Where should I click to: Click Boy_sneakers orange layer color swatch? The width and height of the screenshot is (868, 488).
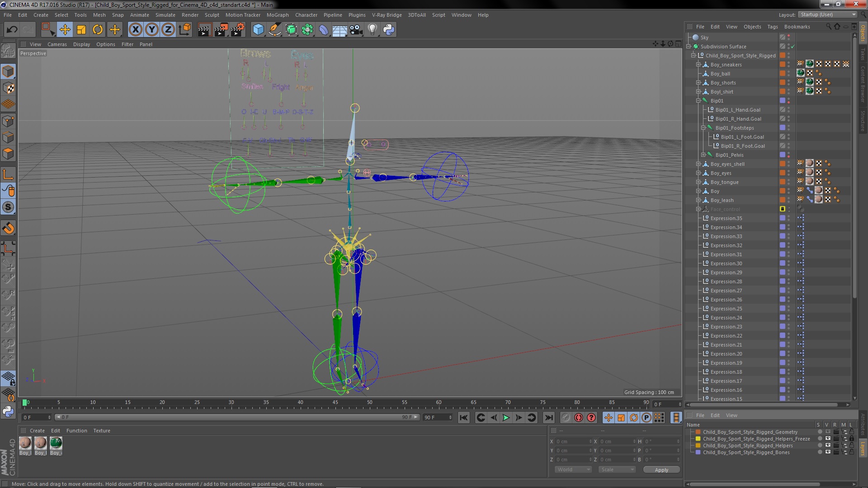[x=783, y=65]
